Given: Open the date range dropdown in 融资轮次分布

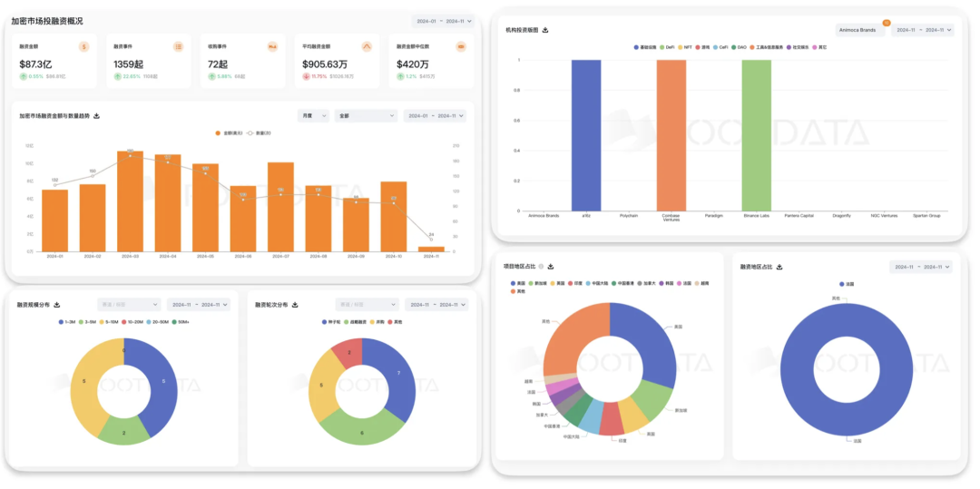Looking at the screenshot, I should (x=436, y=305).
